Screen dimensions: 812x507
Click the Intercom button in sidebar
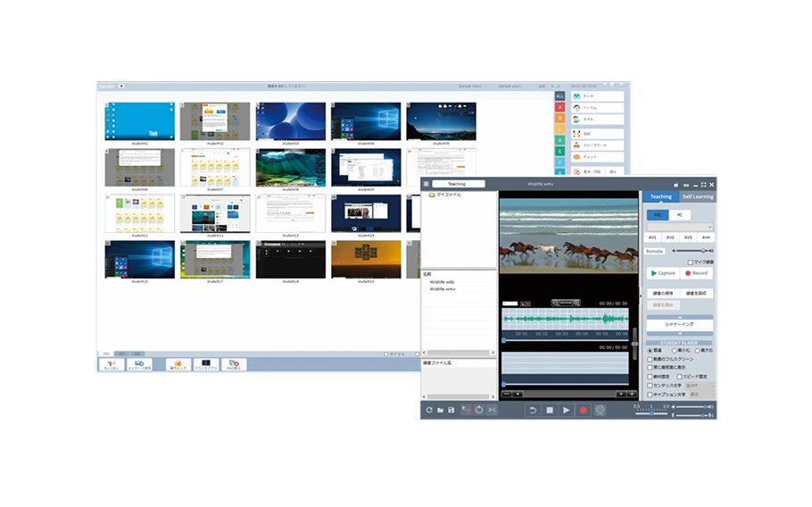597,108
